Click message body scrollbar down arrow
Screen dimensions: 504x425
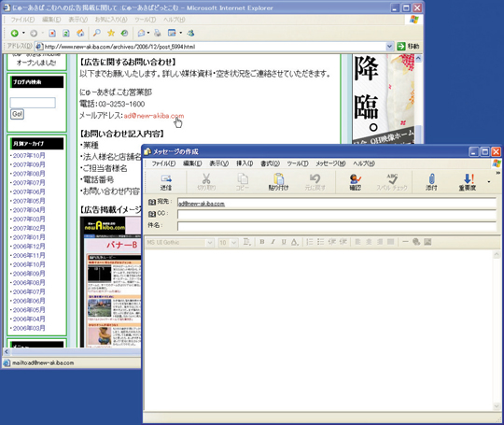pos(497,406)
